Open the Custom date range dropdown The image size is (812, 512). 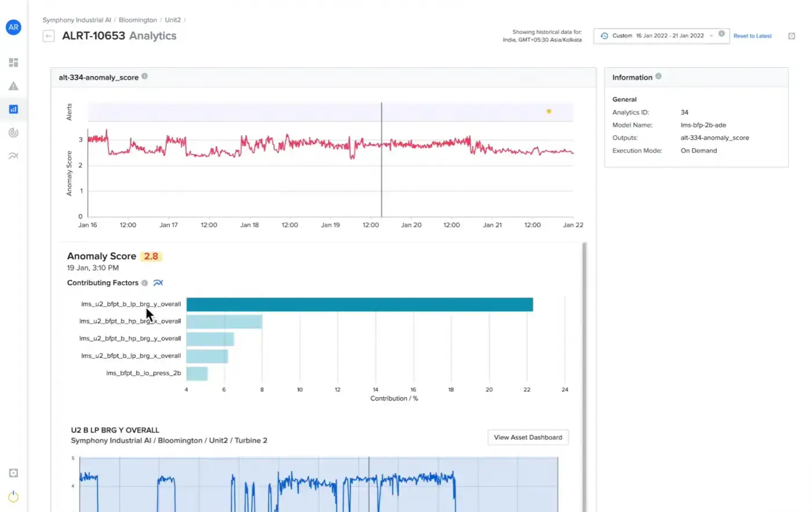click(x=661, y=36)
